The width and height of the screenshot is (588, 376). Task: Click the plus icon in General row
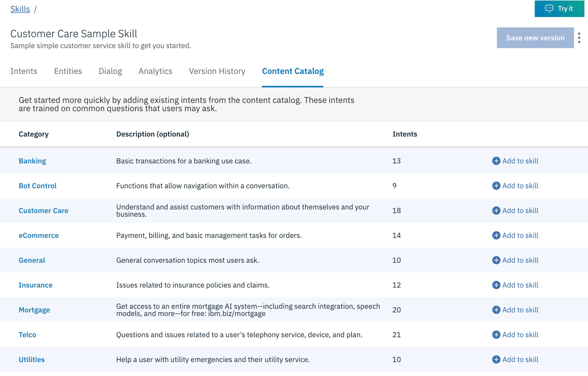coord(496,260)
